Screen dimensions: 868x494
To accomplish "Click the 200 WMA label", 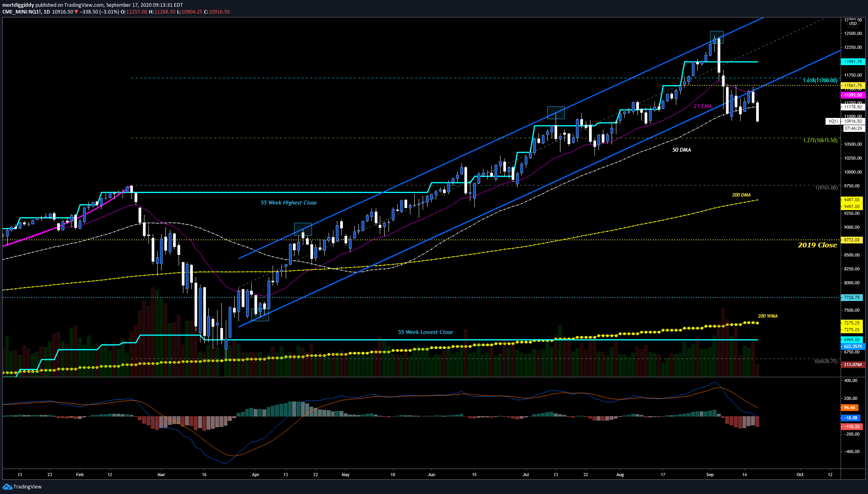I will (x=768, y=316).
